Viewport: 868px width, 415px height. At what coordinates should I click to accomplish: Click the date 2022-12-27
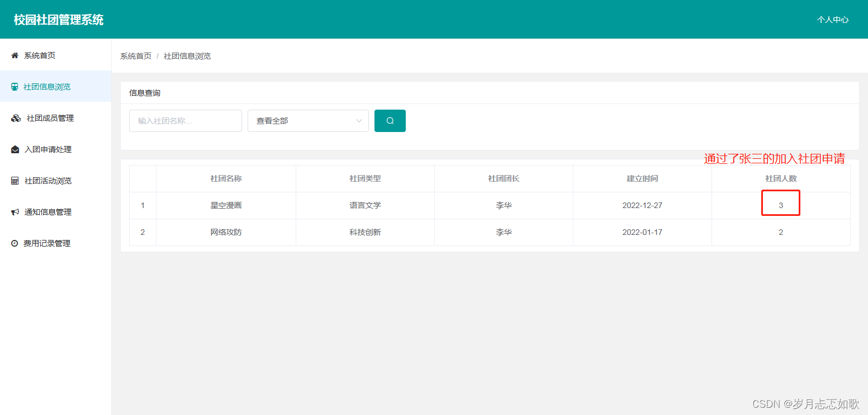(x=642, y=205)
